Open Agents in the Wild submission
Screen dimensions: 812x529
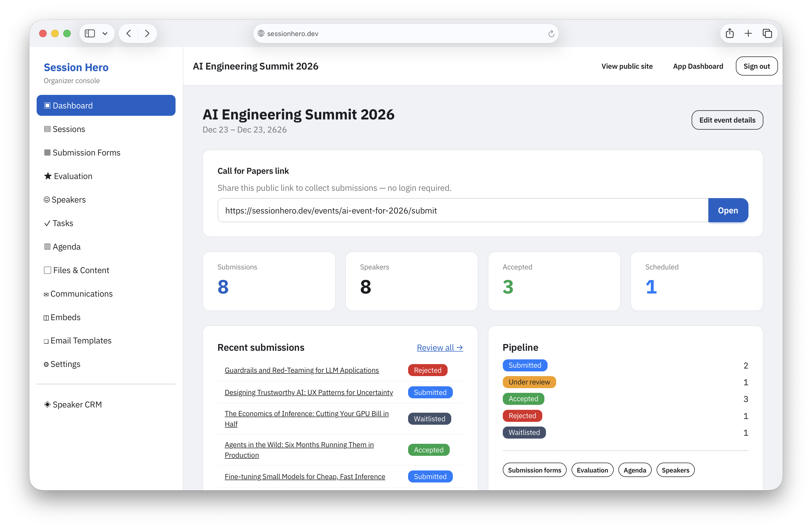[299, 450]
